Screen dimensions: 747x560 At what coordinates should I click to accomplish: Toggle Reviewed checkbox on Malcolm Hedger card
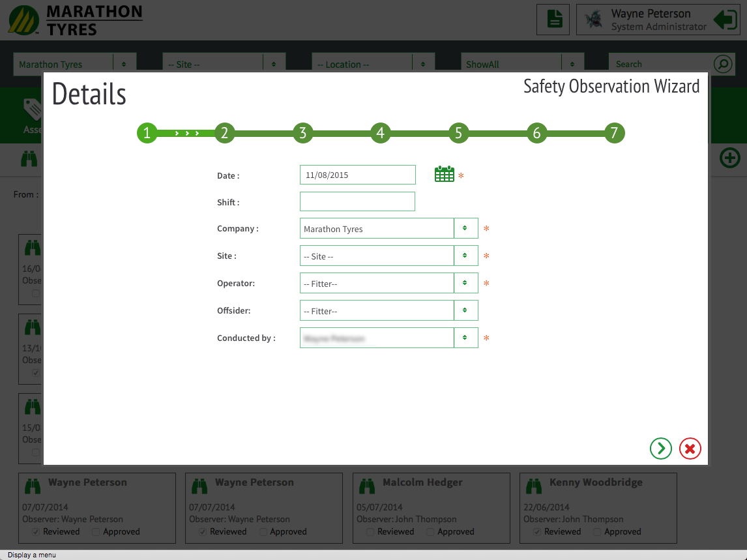tap(370, 532)
